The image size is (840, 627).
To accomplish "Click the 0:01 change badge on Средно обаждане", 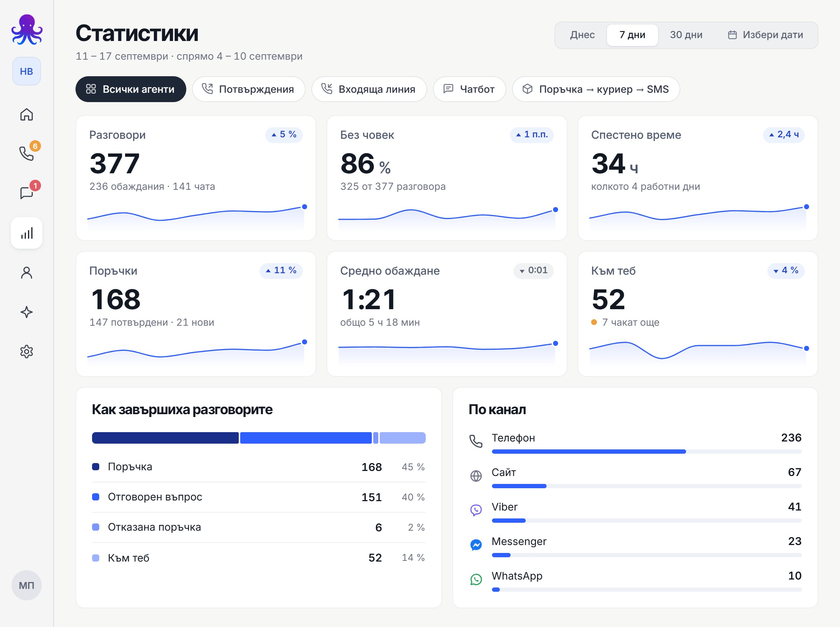I will 533,271.
